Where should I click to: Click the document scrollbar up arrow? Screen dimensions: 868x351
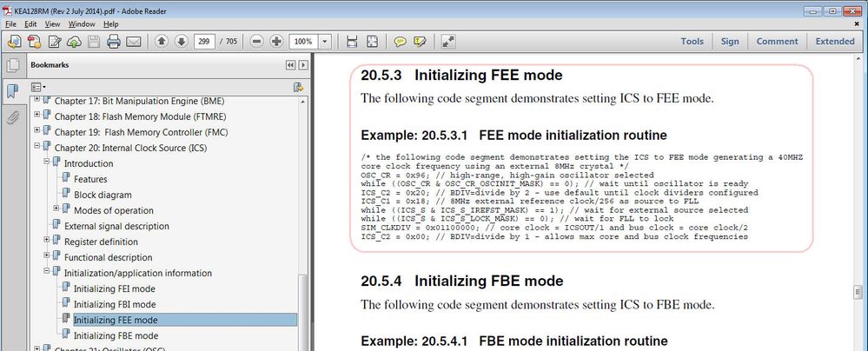pyautogui.click(x=858, y=58)
